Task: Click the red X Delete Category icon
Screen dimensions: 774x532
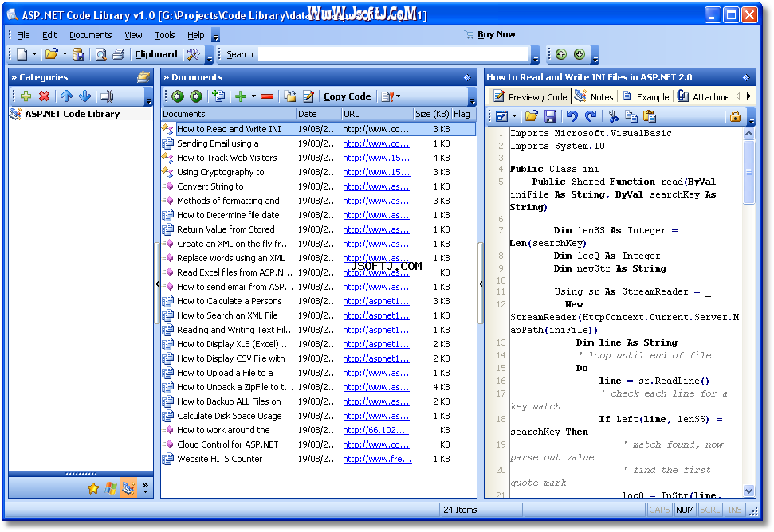Action: 45,96
